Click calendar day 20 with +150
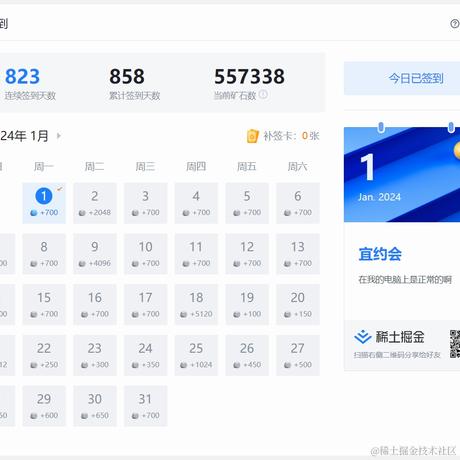460x460 pixels. (298, 304)
